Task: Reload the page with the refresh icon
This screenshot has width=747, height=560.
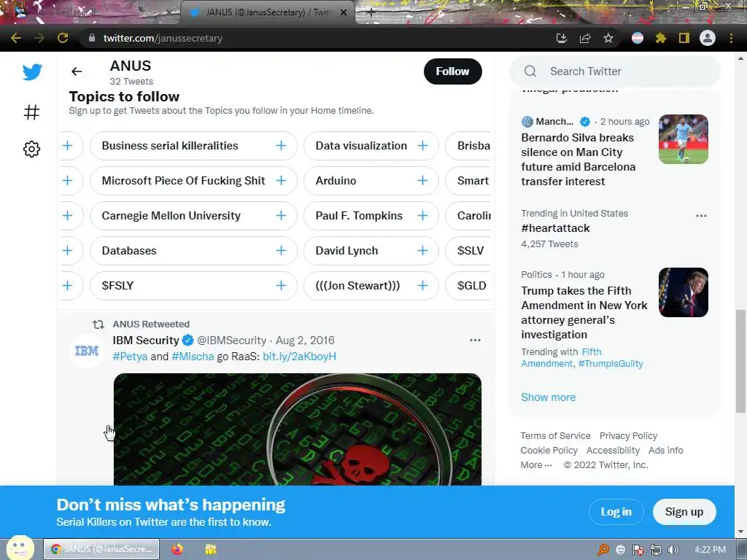Action: coord(63,38)
